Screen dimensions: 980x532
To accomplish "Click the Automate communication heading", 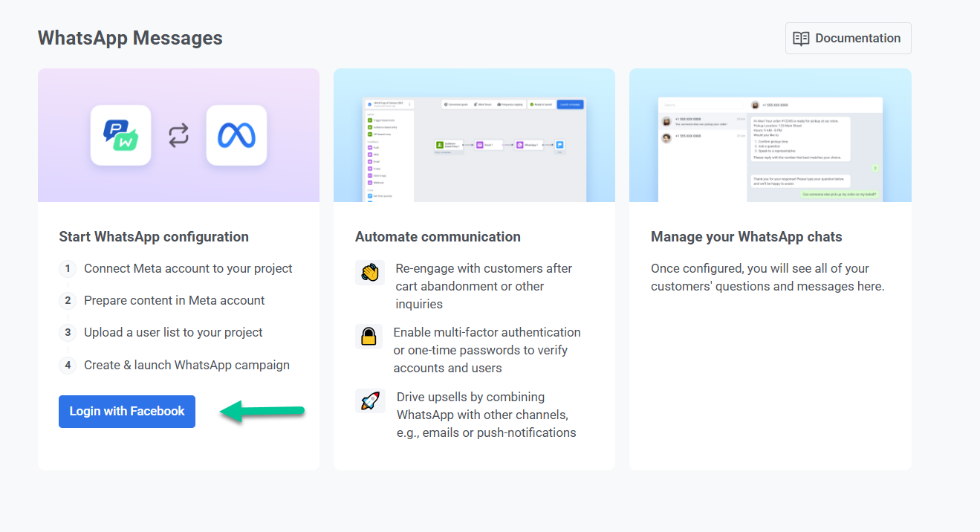I will coord(438,237).
